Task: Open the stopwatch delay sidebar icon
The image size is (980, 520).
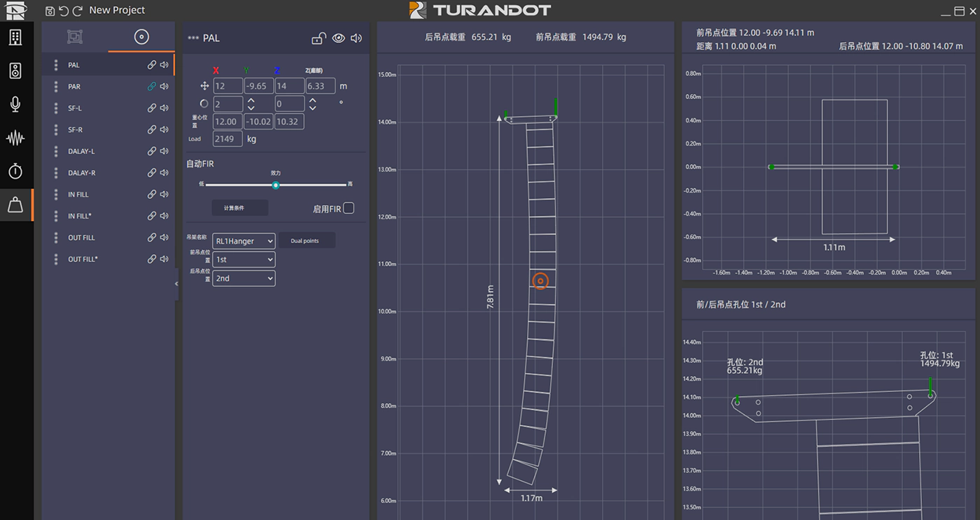Action: point(15,171)
